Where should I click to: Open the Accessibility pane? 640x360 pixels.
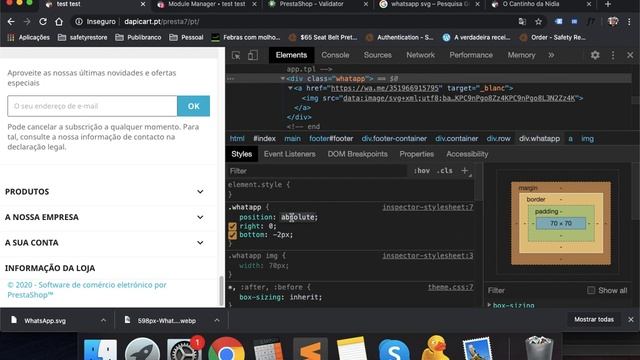click(467, 154)
